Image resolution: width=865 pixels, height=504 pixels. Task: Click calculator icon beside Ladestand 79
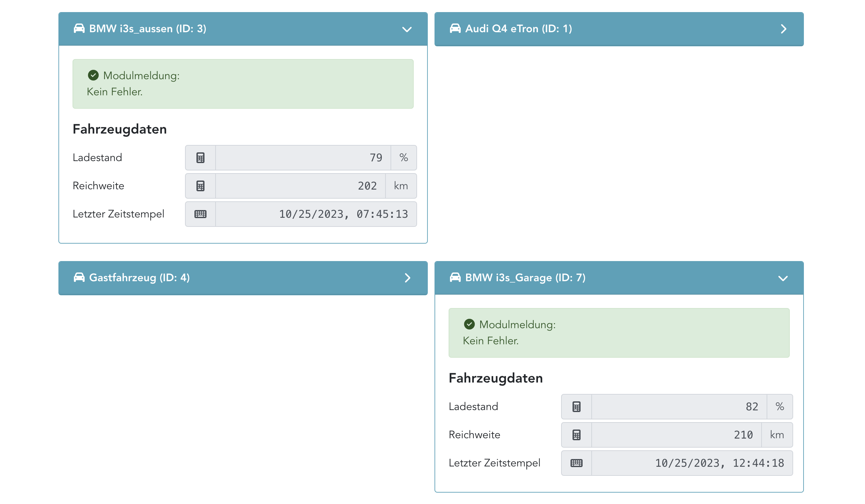(200, 158)
